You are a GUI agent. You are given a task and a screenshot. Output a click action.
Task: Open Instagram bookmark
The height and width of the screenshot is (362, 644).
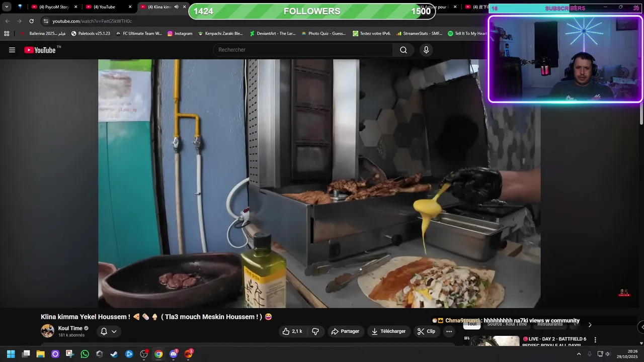pyautogui.click(x=180, y=34)
